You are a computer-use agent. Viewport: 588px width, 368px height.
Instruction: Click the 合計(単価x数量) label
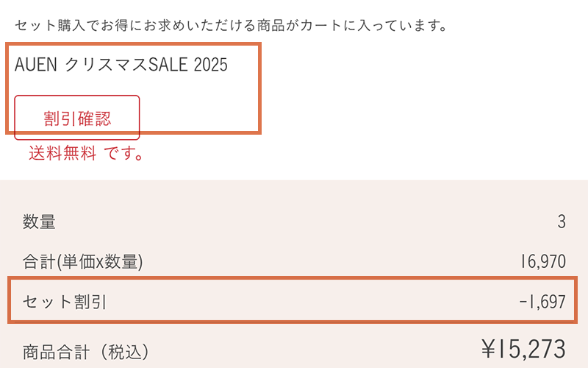[x=82, y=261]
